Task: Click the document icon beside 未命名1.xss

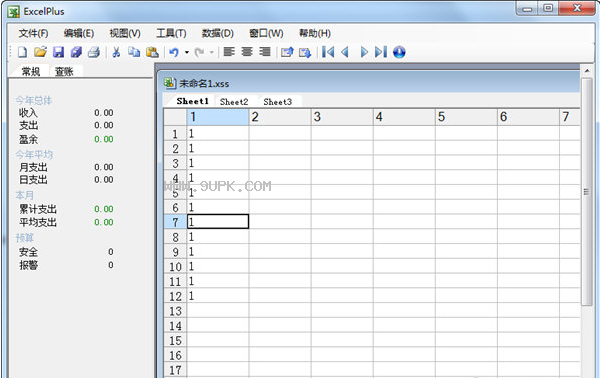Action: (x=170, y=83)
